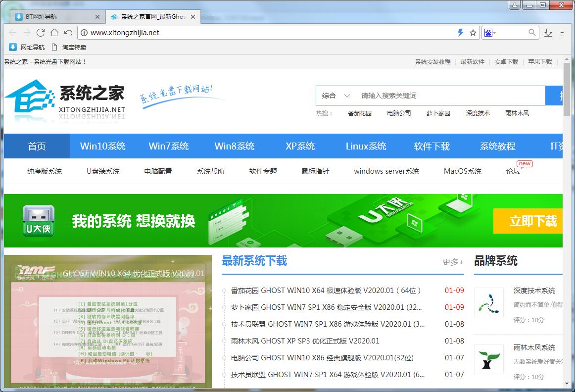Click the page vertical scrollbar thumb
The image size is (575, 392).
click(x=567, y=89)
